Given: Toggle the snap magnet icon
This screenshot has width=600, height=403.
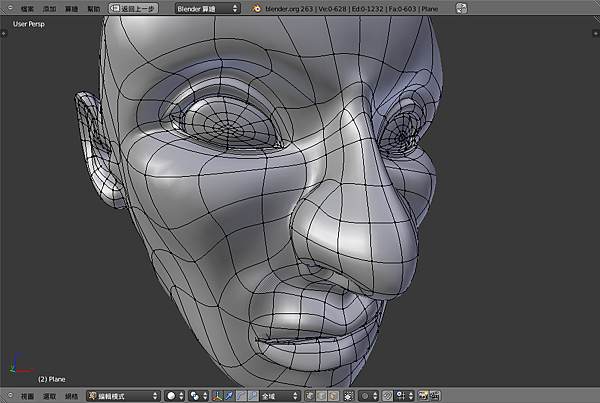Looking at the screenshot, I should 388,396.
